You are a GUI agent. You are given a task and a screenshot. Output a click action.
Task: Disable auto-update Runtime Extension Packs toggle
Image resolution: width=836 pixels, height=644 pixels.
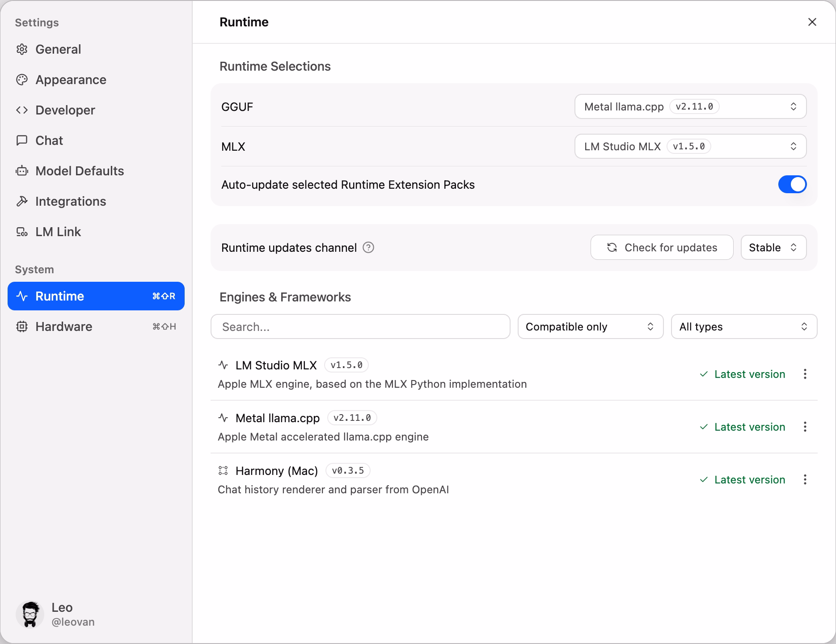(792, 184)
